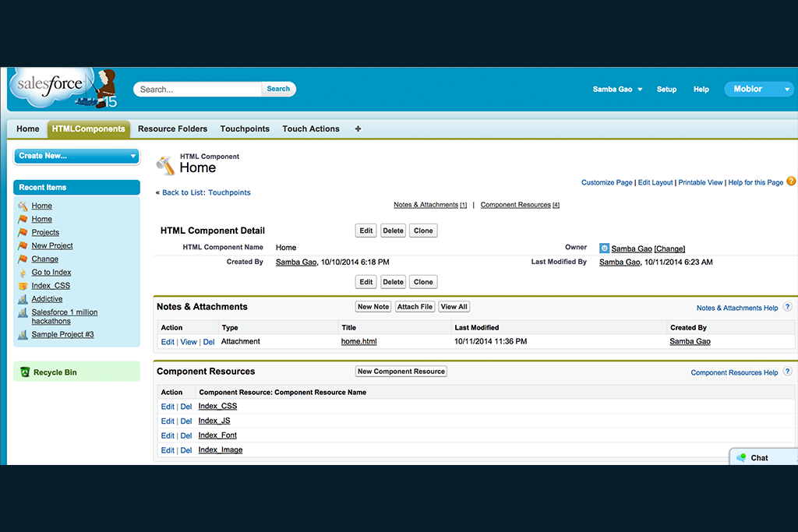798x532 pixels.
Task: Click Del link for home.html attachment
Action: click(209, 342)
